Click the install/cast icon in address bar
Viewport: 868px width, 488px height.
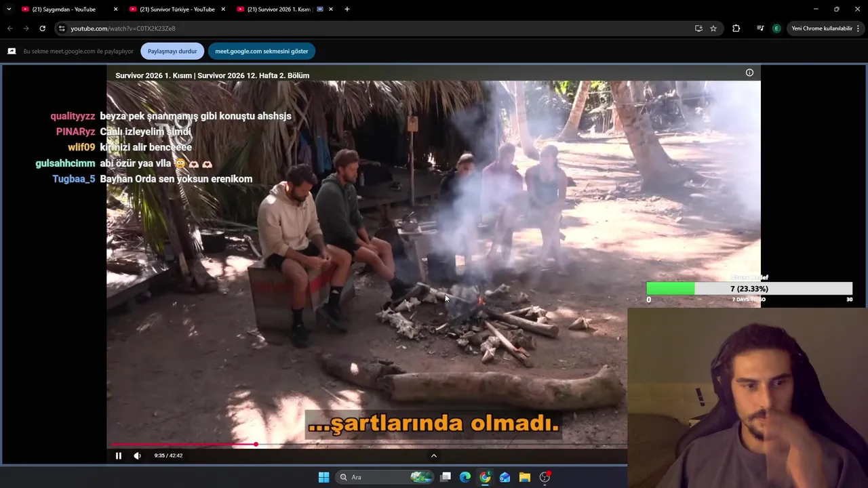[698, 28]
